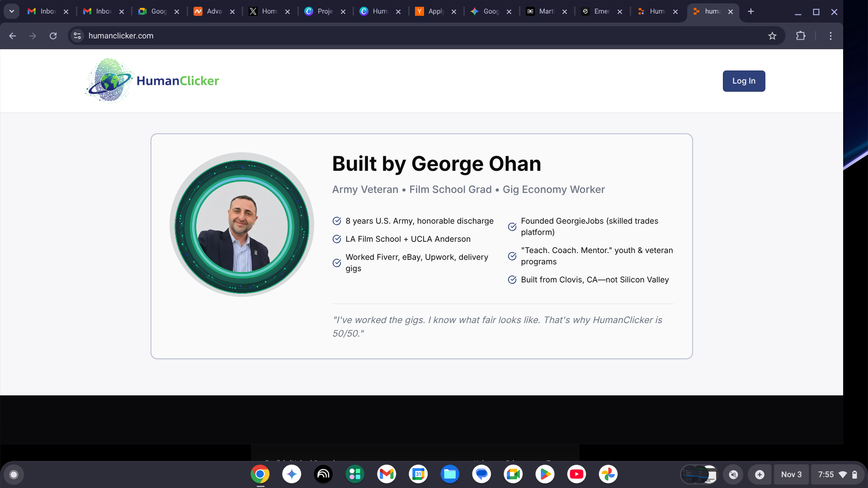
Task: Bookmark this page with the star icon
Action: 773,36
